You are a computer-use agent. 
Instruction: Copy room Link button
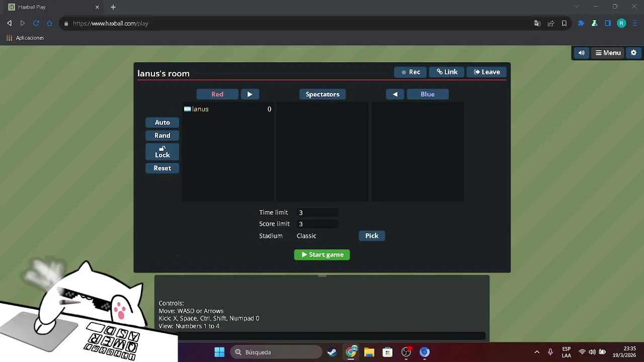click(447, 72)
